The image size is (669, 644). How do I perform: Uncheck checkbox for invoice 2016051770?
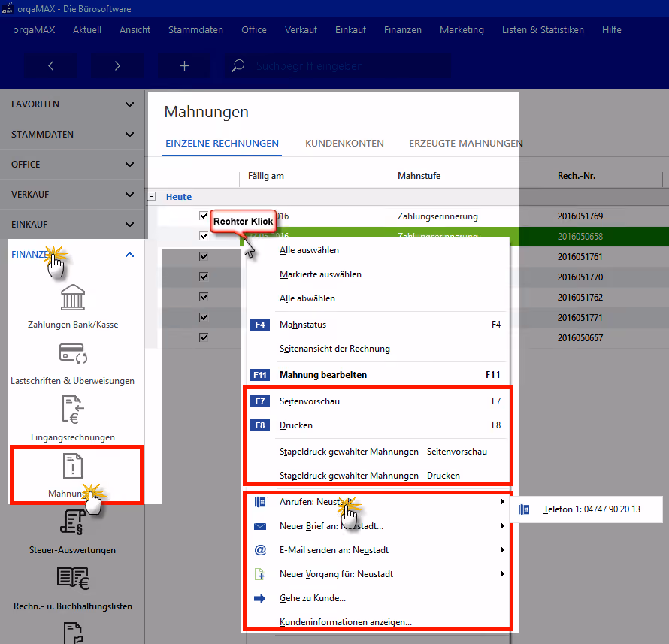pyautogui.click(x=204, y=277)
